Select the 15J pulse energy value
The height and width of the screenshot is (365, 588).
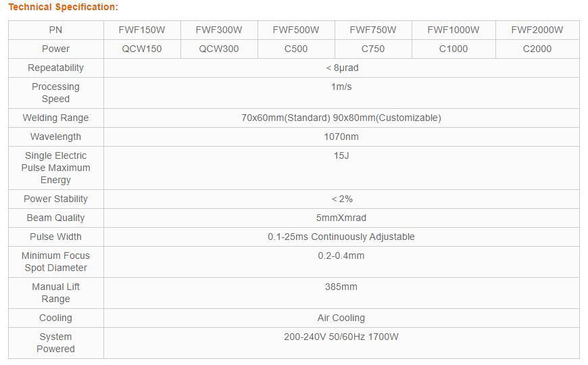point(341,155)
